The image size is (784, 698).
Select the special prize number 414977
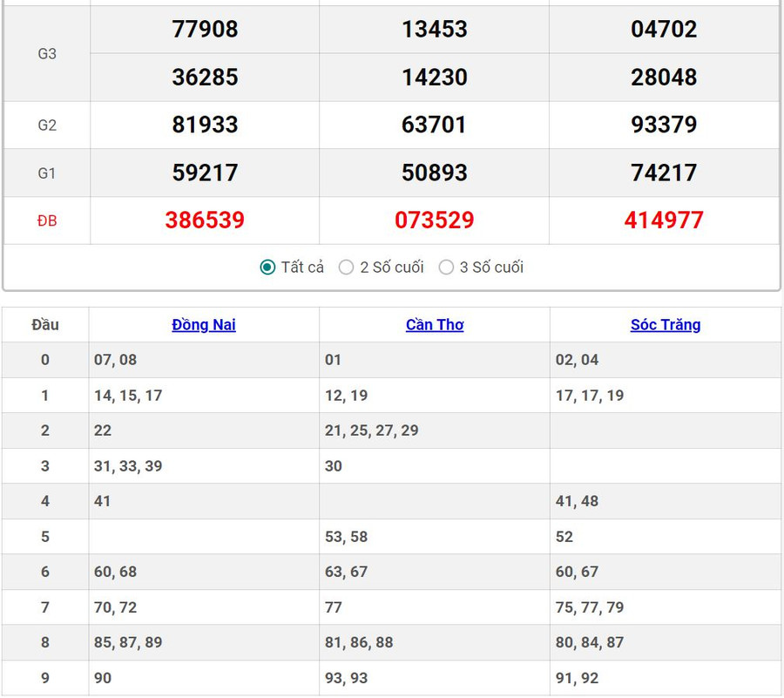pos(664,220)
